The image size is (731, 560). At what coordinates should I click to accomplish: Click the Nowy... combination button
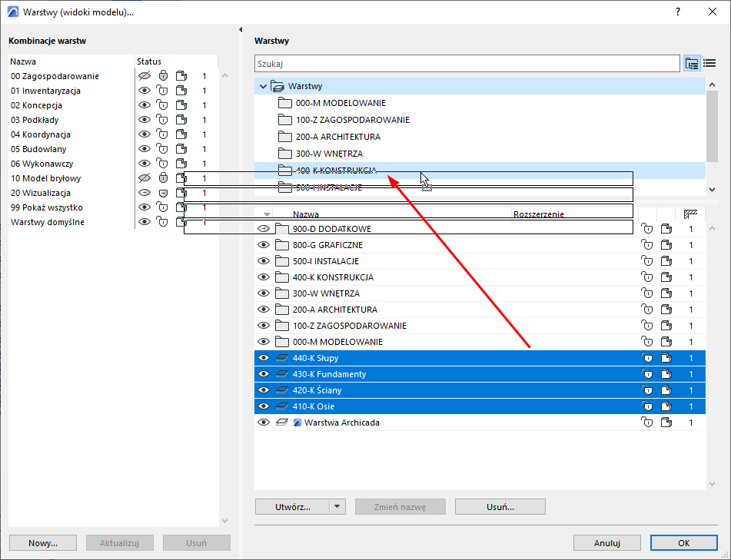point(43,543)
